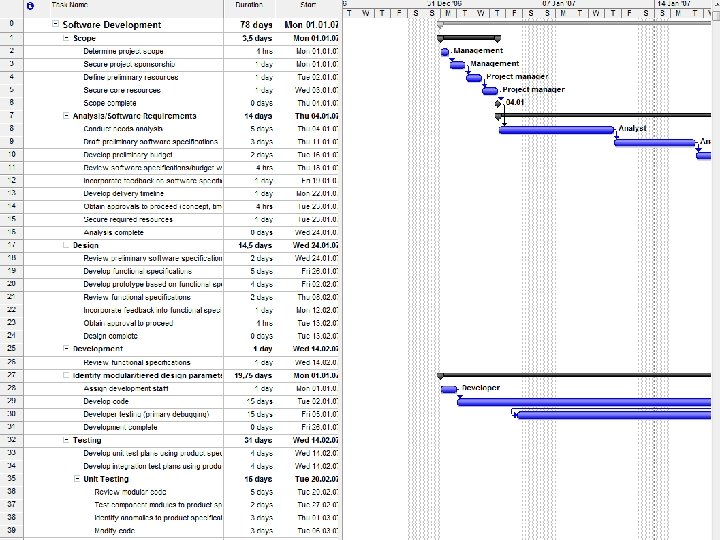Click the Developer testing Gantt bar
This screenshot has height=540, width=720.
coord(614,415)
